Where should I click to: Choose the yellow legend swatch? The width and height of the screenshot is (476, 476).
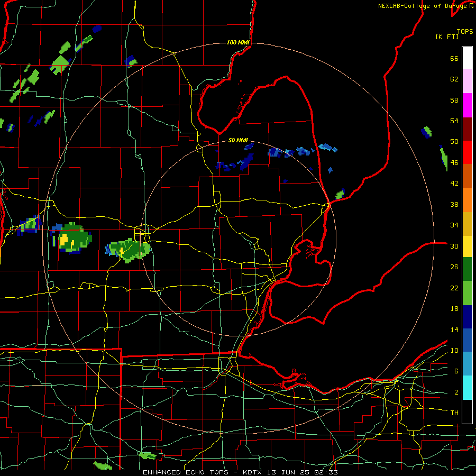[x=467, y=246]
